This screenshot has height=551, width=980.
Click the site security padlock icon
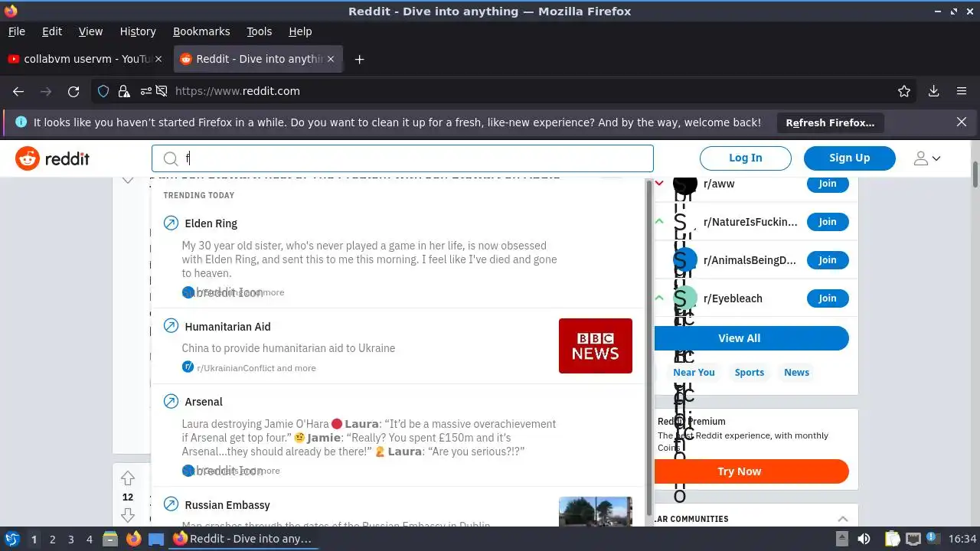(x=124, y=91)
